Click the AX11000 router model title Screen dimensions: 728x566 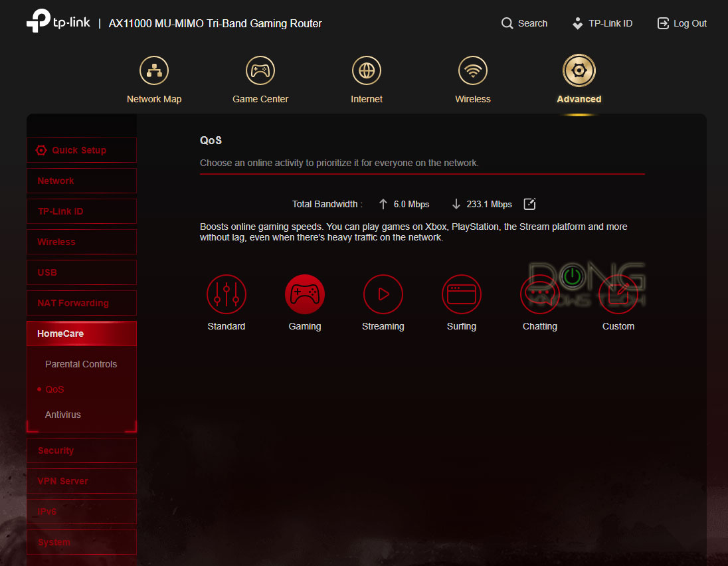215,23
